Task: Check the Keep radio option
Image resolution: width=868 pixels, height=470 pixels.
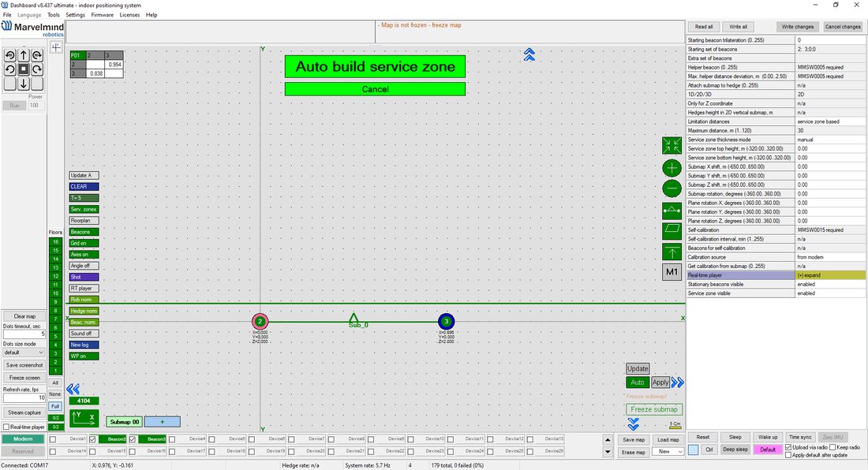Action: (832, 447)
